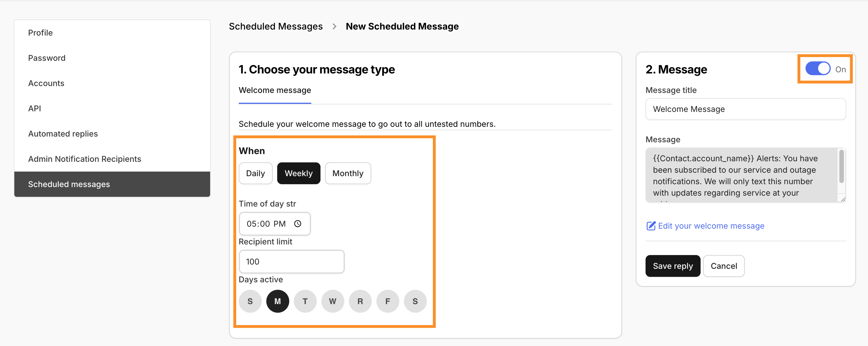Click the pencil edit icon beside welcome message
The image size is (868, 346).
click(650, 226)
